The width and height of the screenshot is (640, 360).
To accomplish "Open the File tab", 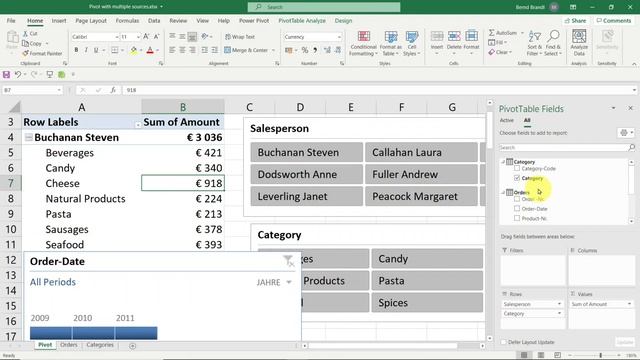I will pyautogui.click(x=11, y=20).
